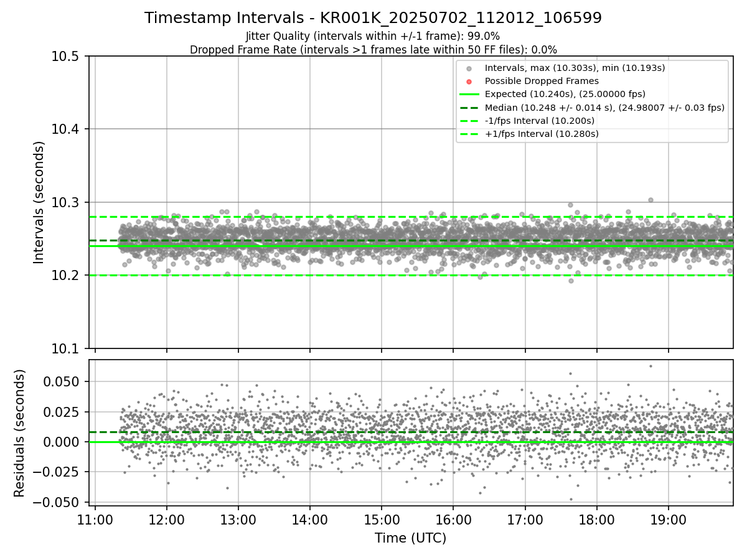The height and width of the screenshot is (560, 747).
Task: Click the solid green line sample beside Expected
Action: point(469,95)
